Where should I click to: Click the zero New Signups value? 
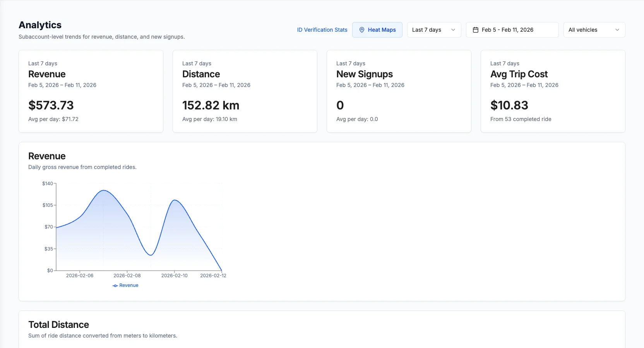[x=340, y=105]
